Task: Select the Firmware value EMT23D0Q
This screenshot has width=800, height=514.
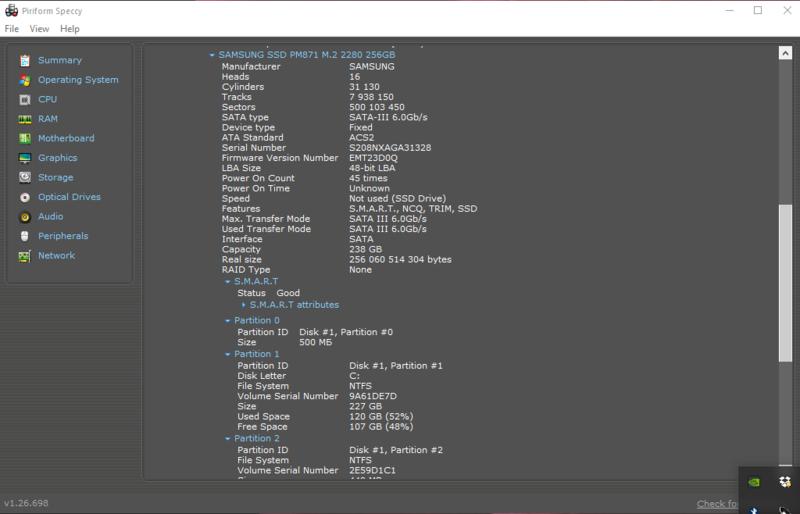Action: coord(373,158)
